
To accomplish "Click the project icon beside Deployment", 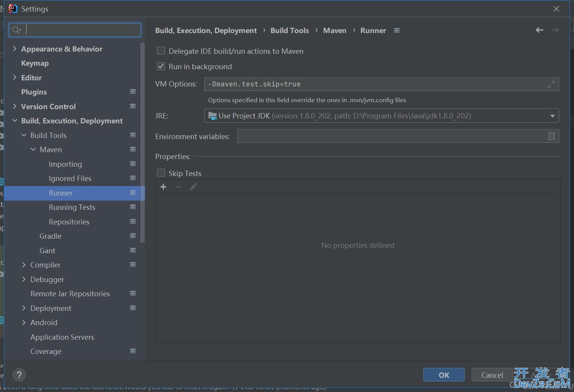I will pyautogui.click(x=133, y=308).
